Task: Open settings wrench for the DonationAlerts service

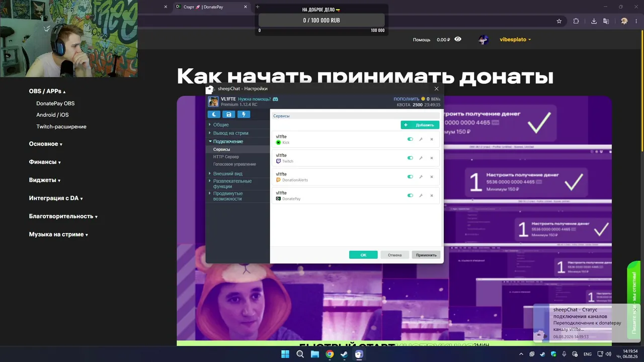Action: point(421,177)
